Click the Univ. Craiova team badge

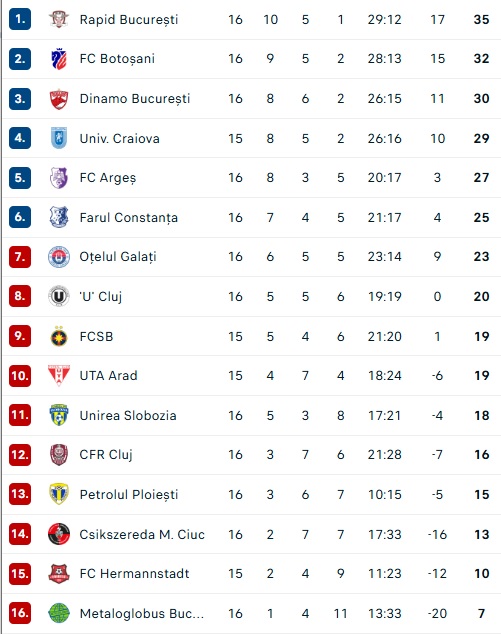59,138
